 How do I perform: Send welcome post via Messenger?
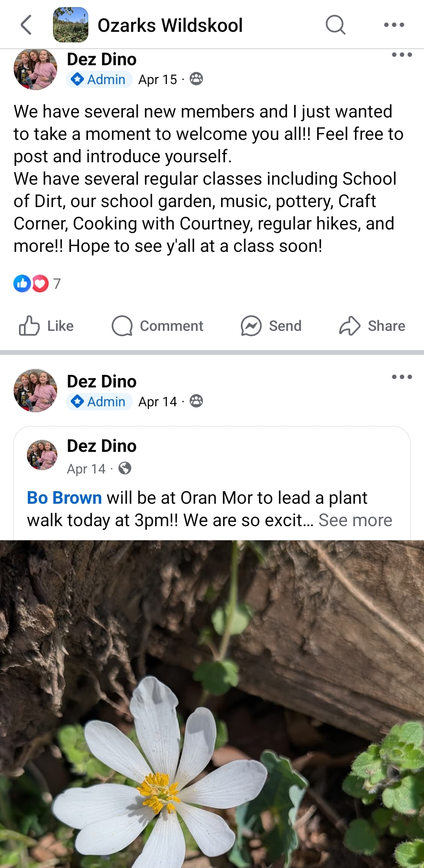271,326
